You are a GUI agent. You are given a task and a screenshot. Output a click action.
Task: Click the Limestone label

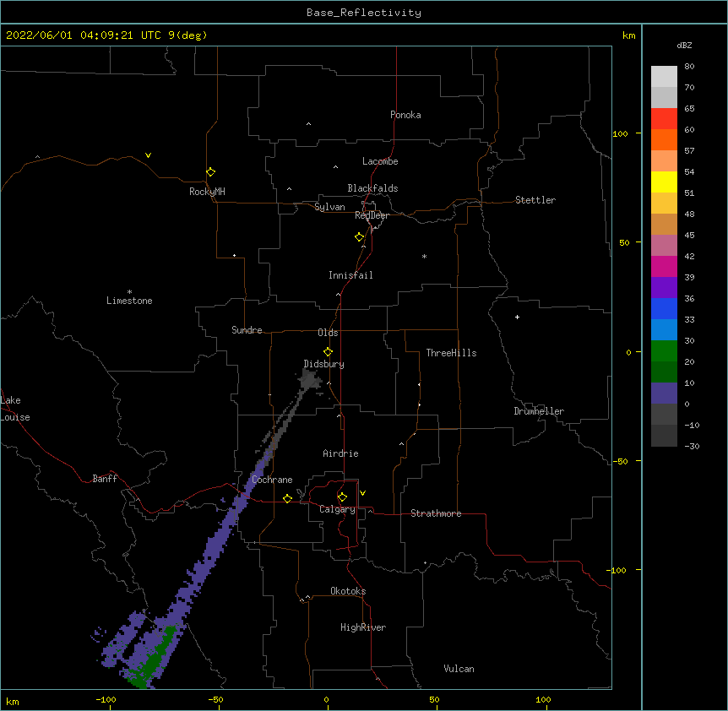129,301
